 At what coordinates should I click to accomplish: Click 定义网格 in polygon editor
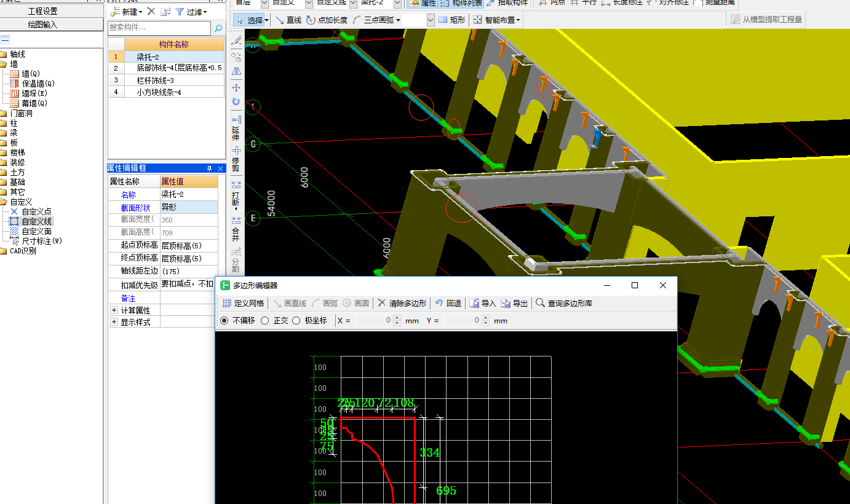243,303
